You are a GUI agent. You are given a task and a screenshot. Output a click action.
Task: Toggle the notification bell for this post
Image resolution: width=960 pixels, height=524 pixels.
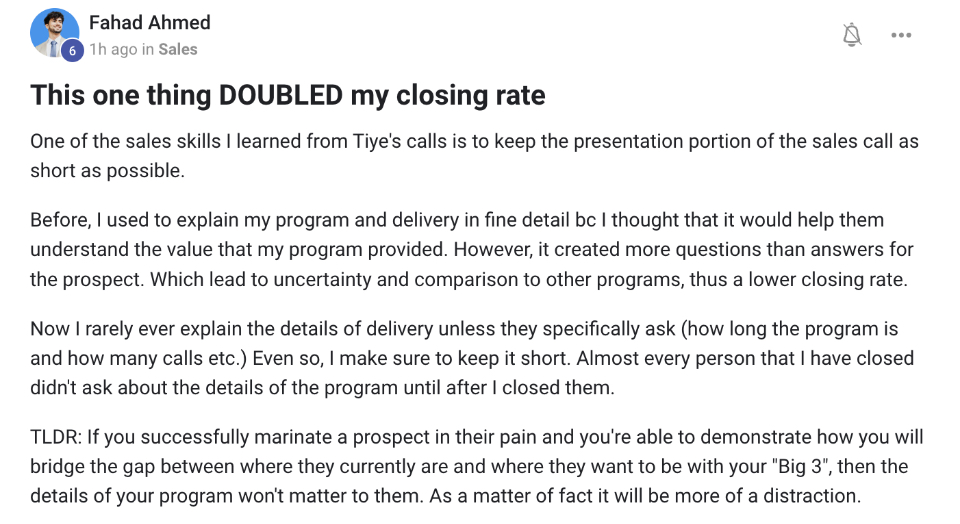tap(851, 35)
